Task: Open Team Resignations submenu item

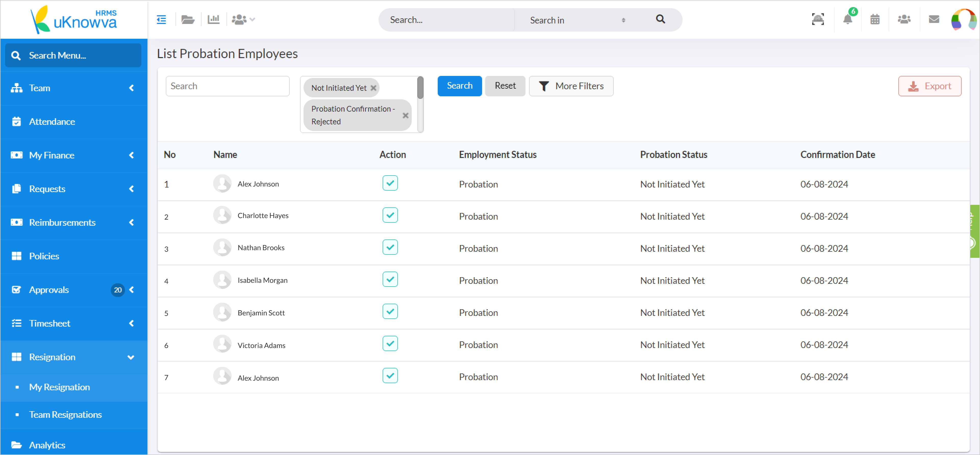Action: (x=66, y=415)
